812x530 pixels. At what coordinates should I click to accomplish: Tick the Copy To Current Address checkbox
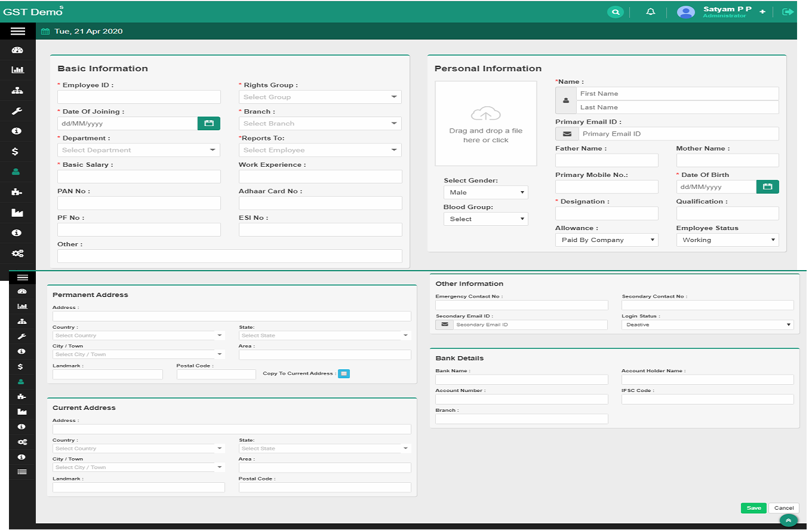click(344, 374)
